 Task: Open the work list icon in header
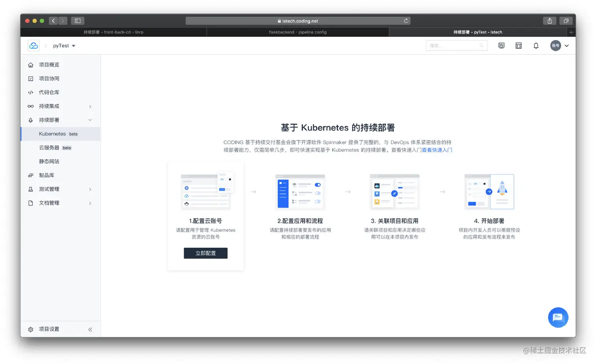(501, 46)
